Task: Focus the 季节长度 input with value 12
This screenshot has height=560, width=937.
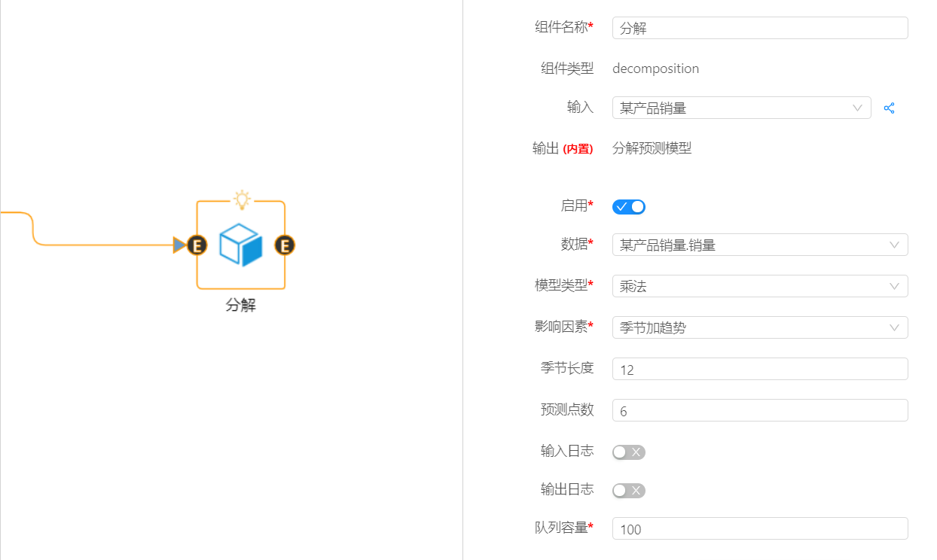Action: (x=759, y=369)
